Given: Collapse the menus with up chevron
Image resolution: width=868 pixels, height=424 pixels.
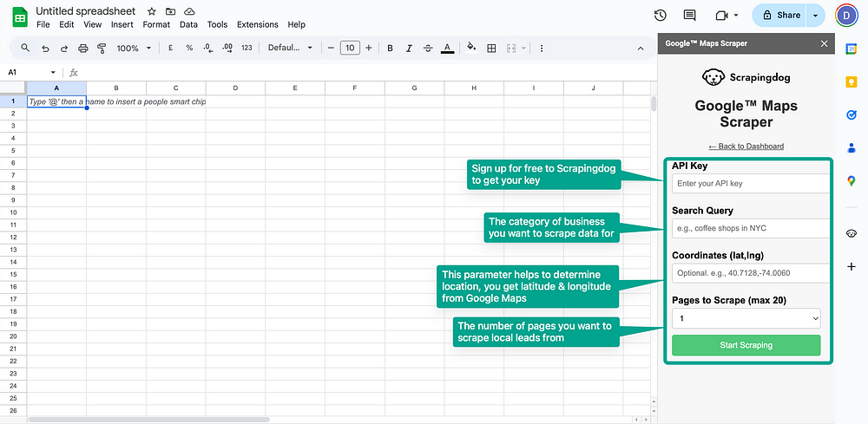Looking at the screenshot, I should pyautogui.click(x=641, y=49).
